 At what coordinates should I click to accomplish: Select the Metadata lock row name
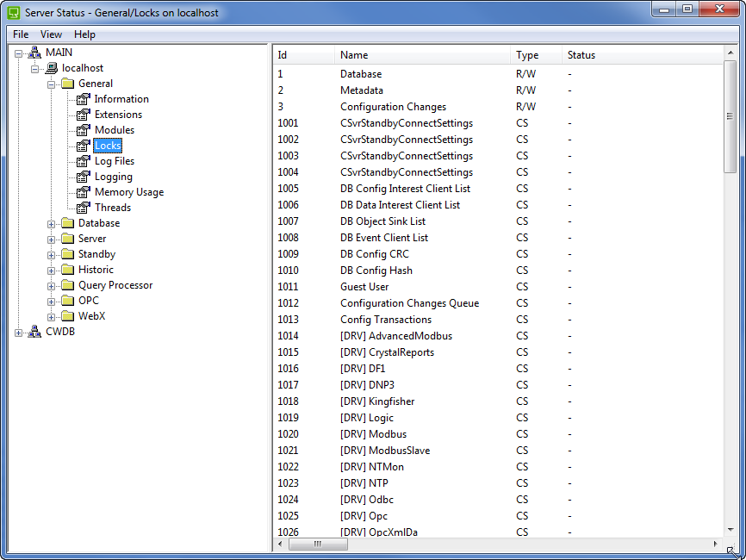click(x=362, y=90)
